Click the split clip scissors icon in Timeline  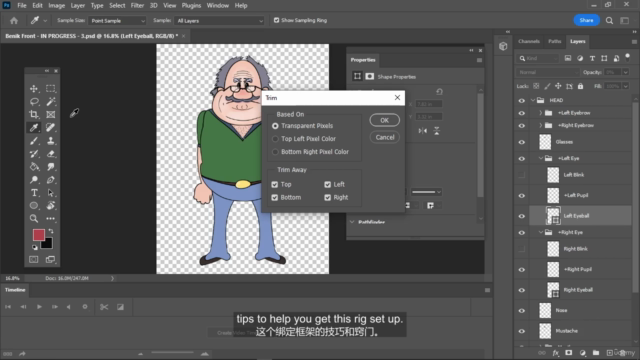(104, 307)
